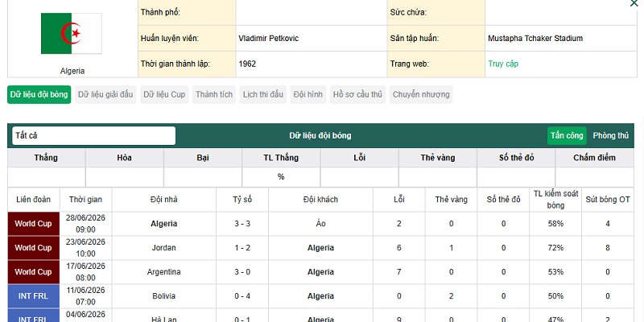Click the Thẻ vàng summary header
The image size is (644, 322).
click(x=438, y=158)
